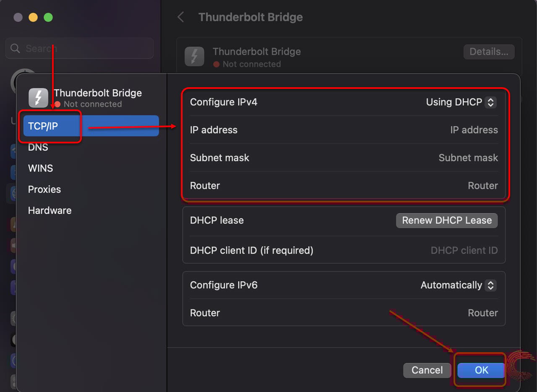Image resolution: width=537 pixels, height=392 pixels.
Task: Open the Configure IPv4 Using DHCP dropdown
Action: [461, 102]
